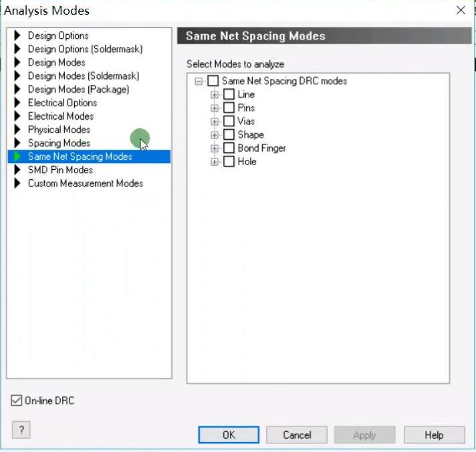Click the arrow icon beside SMD Pin Modes

[17, 170]
